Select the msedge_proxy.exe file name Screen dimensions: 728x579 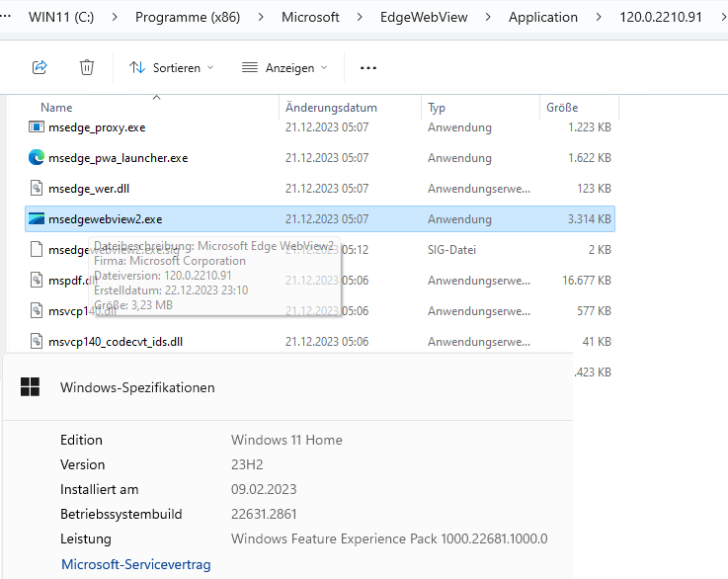click(x=97, y=127)
